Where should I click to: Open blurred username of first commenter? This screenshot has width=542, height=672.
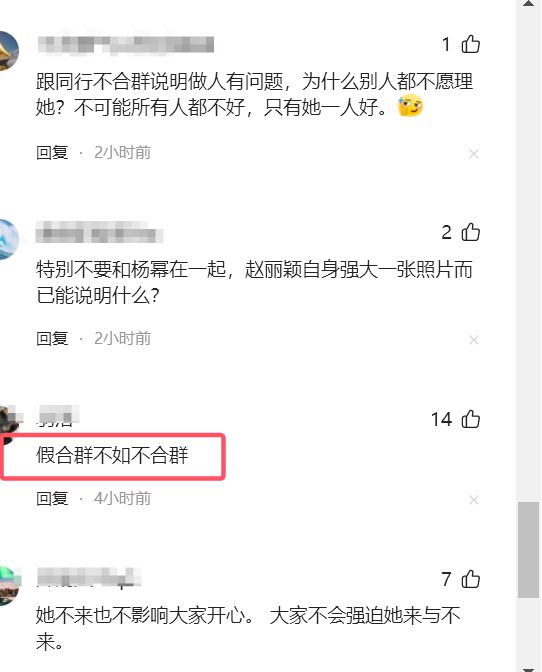(126, 45)
